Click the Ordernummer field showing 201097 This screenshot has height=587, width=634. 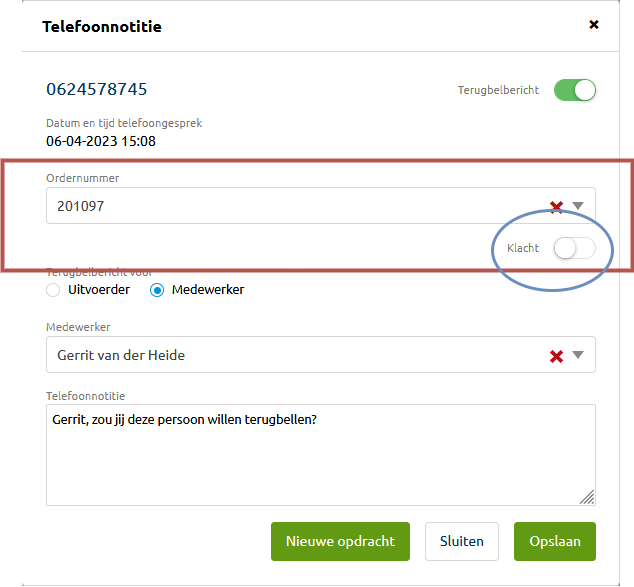pos(321,205)
